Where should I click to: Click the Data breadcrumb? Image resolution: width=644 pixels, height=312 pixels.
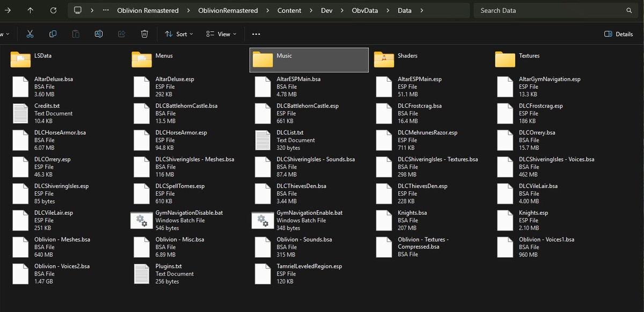[405, 10]
